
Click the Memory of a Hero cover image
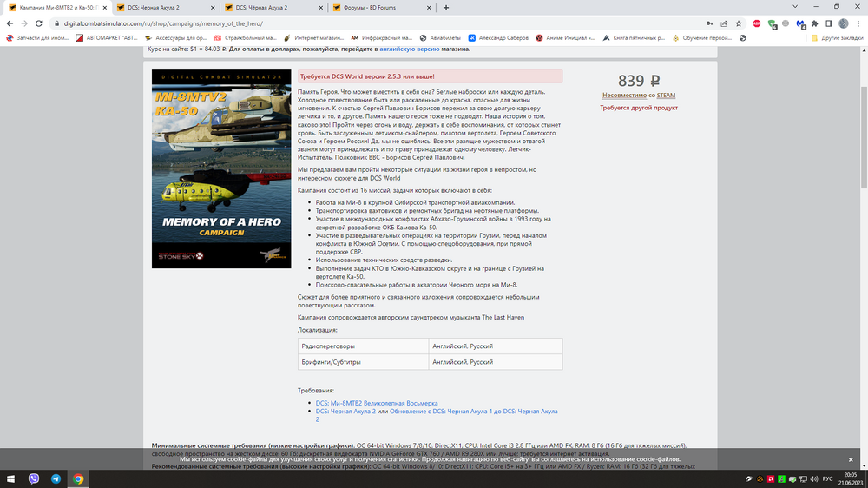pyautogui.click(x=221, y=169)
